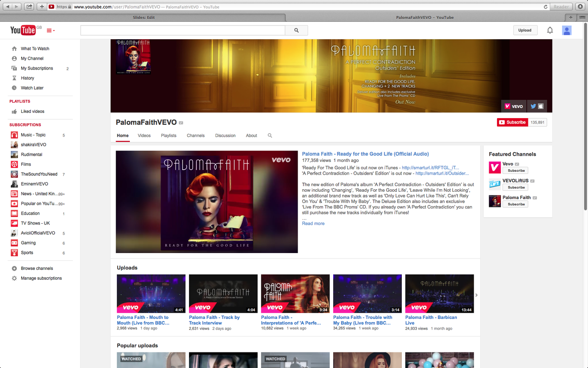The image size is (588, 368).
Task: Open the guide menu next to YouTube logo
Action: coord(51,31)
